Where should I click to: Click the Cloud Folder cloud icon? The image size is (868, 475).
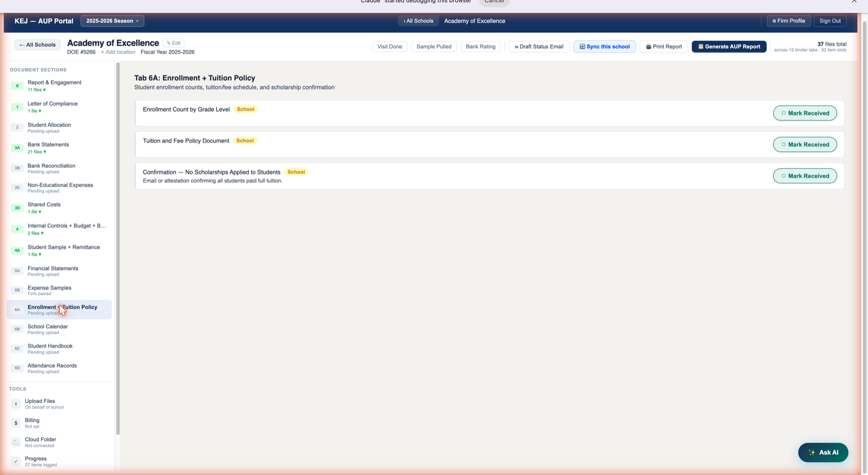click(x=16, y=442)
